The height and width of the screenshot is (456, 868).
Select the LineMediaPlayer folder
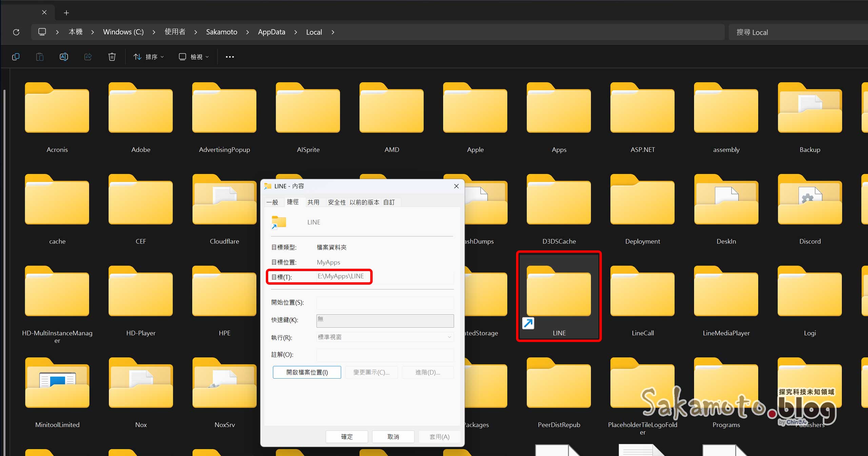click(726, 301)
